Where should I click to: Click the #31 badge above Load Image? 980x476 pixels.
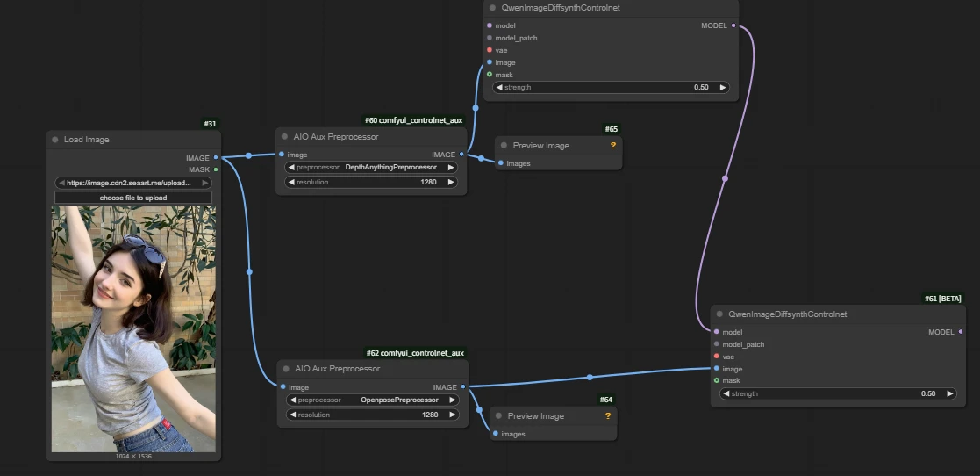coord(211,124)
